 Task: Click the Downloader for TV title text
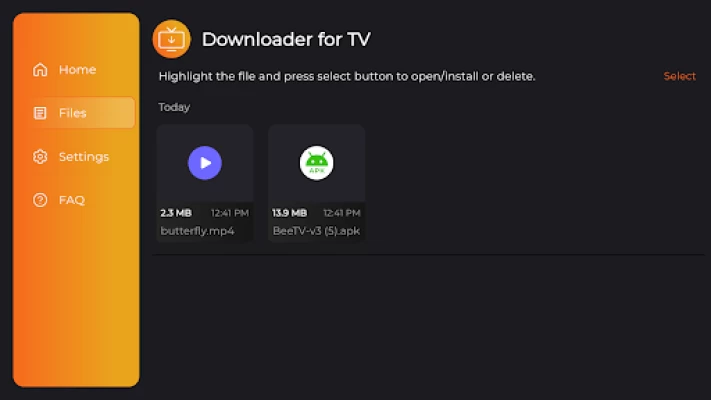pyautogui.click(x=286, y=39)
